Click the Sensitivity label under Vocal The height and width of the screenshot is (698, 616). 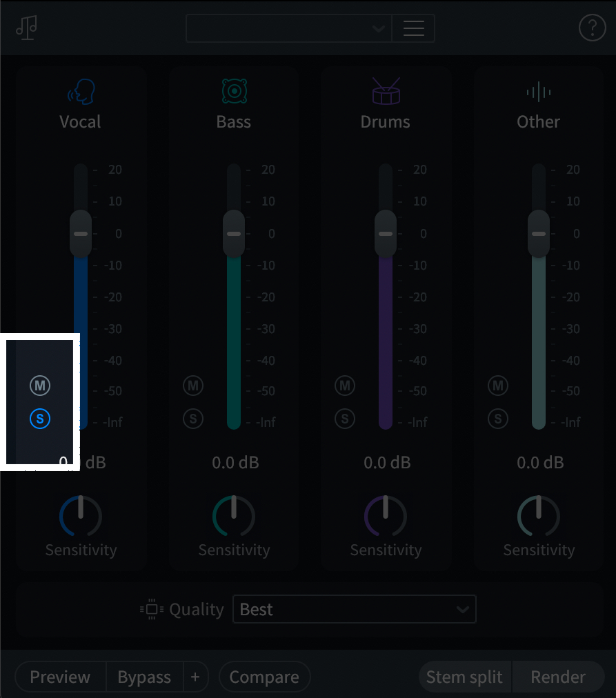(81, 550)
